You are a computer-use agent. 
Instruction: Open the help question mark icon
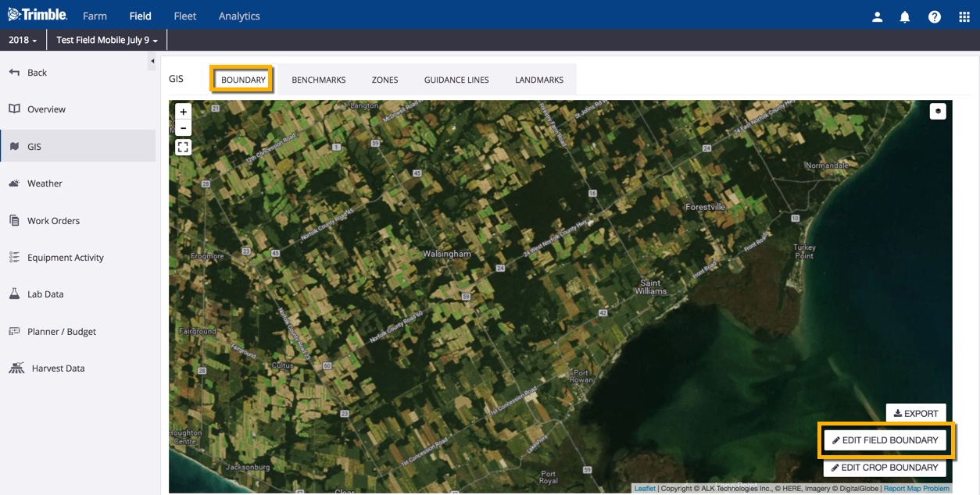tap(934, 16)
